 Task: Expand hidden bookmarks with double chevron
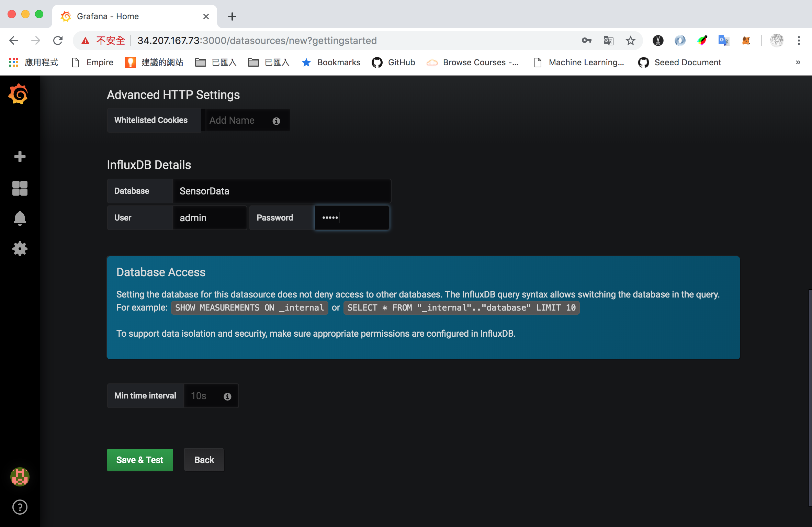coord(798,62)
